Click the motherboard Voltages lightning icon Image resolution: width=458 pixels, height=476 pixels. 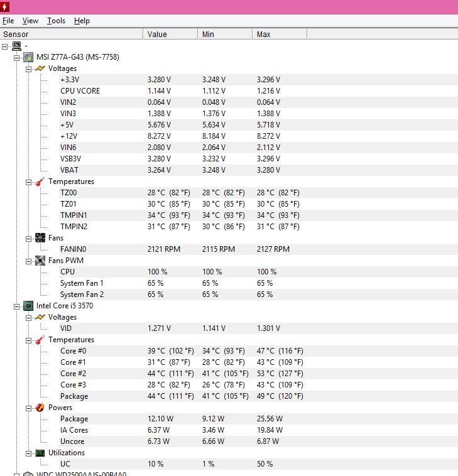tap(40, 68)
